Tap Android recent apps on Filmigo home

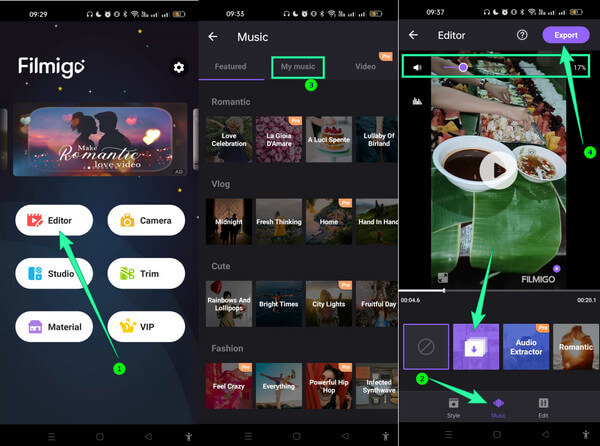[x=52, y=436]
